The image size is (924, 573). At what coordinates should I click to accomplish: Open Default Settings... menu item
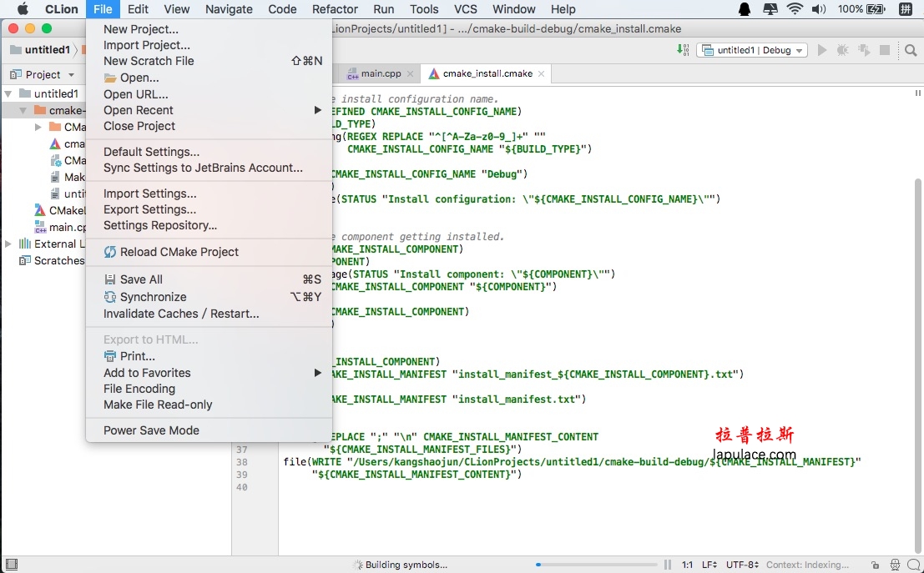(x=210, y=152)
